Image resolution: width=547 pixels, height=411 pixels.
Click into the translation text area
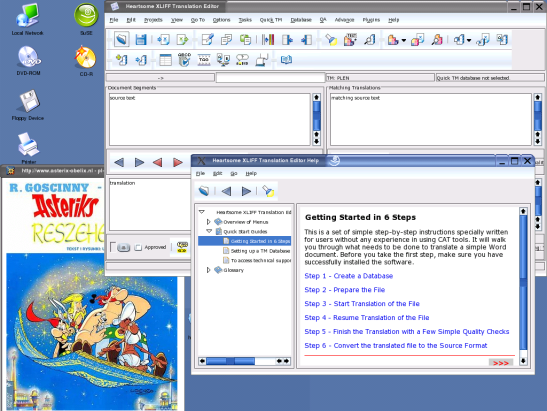150,204
